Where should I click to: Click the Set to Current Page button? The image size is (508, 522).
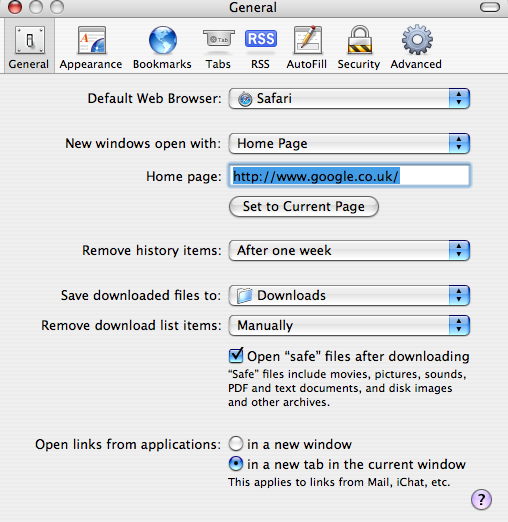(304, 207)
